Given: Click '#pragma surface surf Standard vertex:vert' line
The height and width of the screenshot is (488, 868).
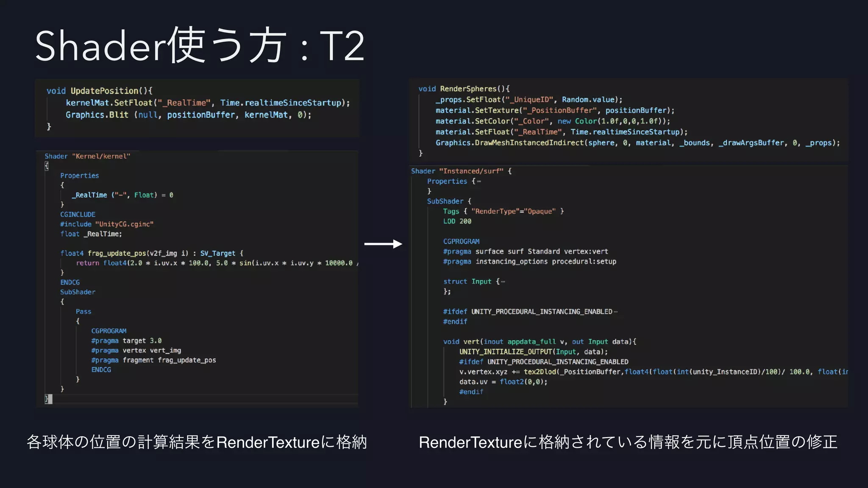Looking at the screenshot, I should coord(526,251).
